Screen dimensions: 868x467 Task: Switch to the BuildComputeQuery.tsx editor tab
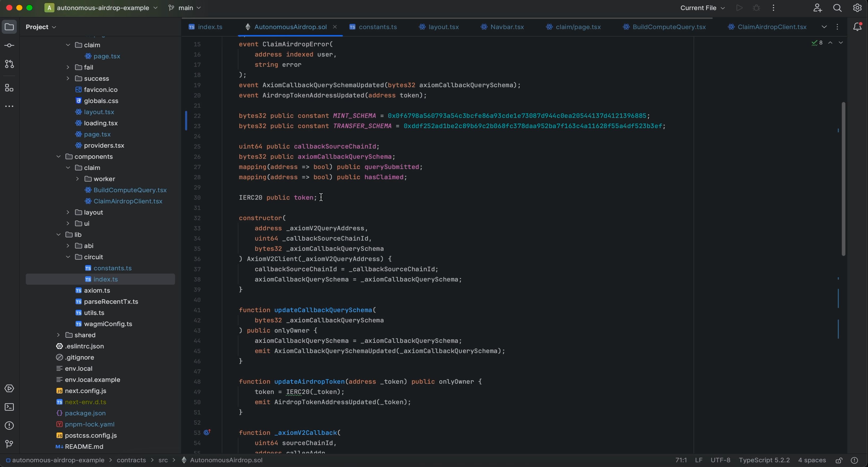coord(665,27)
